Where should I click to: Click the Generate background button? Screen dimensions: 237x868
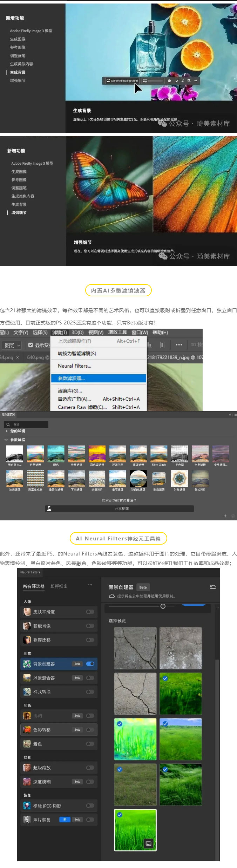(122, 81)
